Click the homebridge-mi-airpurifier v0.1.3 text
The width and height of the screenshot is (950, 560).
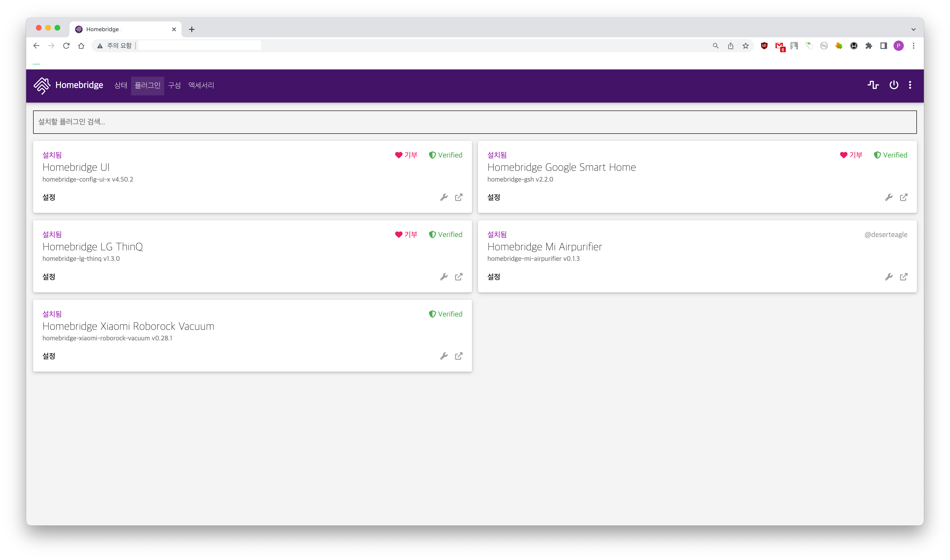(x=533, y=259)
